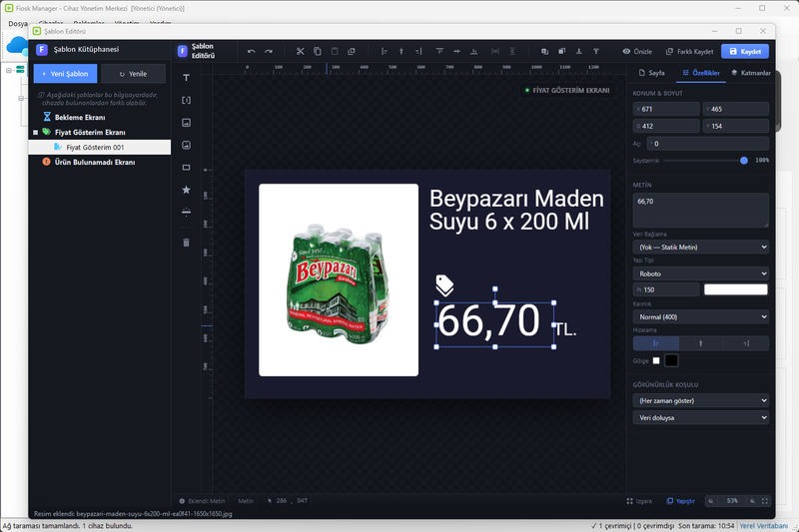Click the zoom in magnifier icon
The width and height of the screenshot is (799, 532).
click(752, 501)
